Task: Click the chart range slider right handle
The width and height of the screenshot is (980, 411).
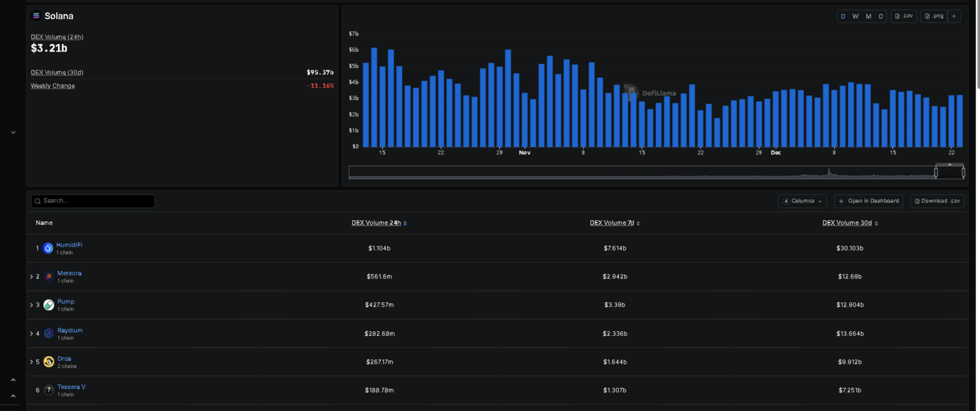Action: [963, 172]
